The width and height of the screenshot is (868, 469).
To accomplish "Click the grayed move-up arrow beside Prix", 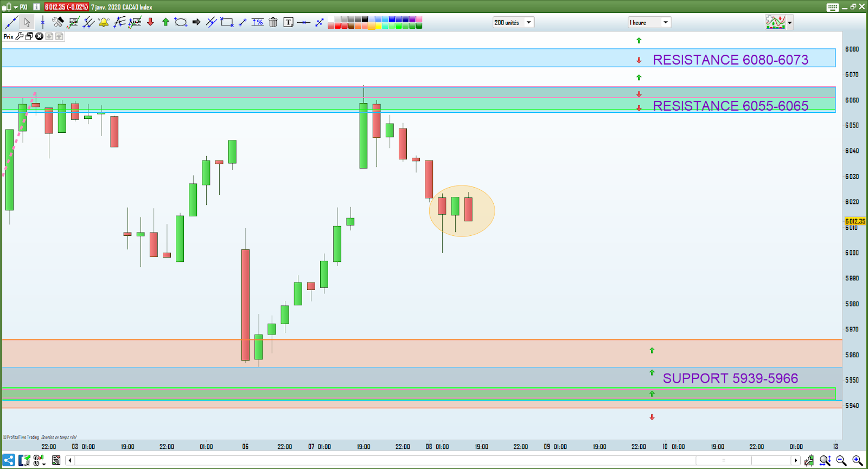I will click(x=59, y=36).
